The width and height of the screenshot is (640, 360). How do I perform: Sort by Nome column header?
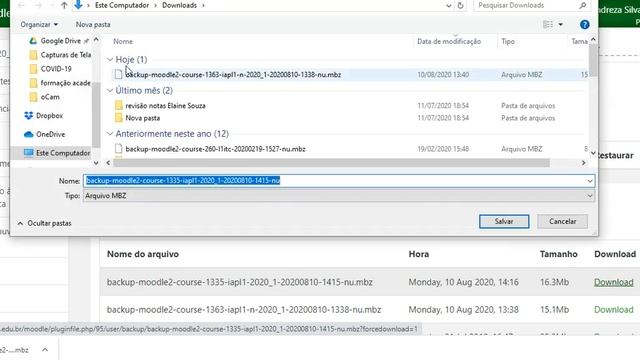(123, 41)
